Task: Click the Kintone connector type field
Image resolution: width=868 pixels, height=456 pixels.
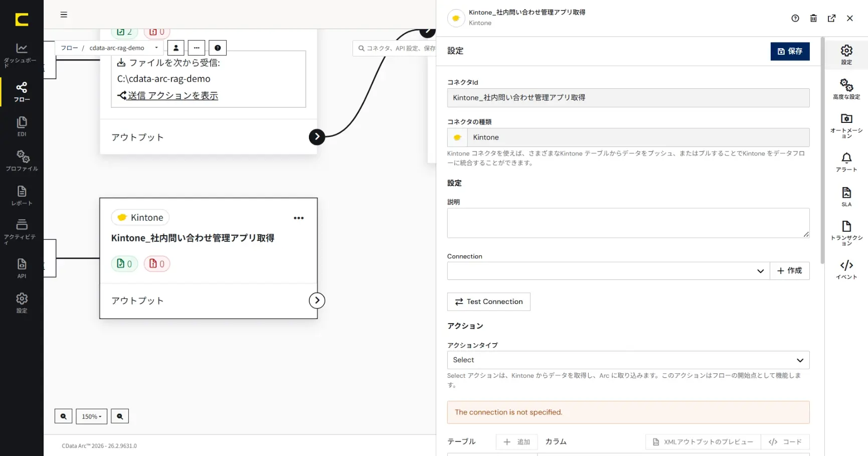Action: (x=628, y=137)
